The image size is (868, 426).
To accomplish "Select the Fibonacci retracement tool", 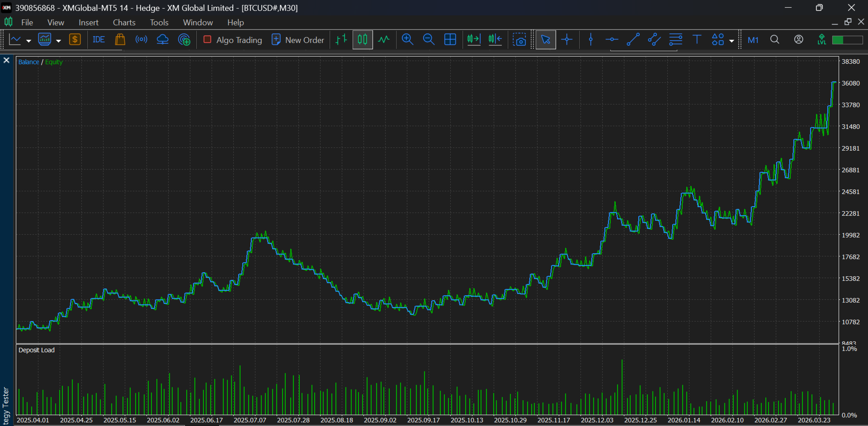I will [x=676, y=40].
